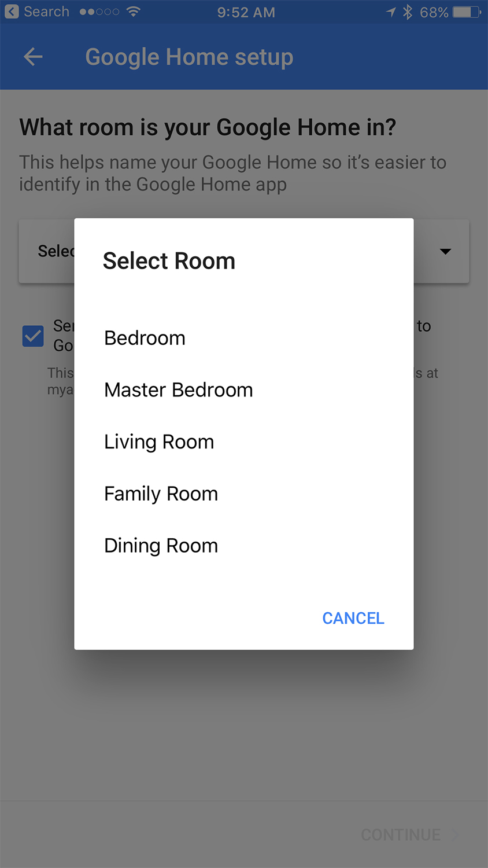
Task: Tap the Select room combo box
Action: (x=243, y=251)
